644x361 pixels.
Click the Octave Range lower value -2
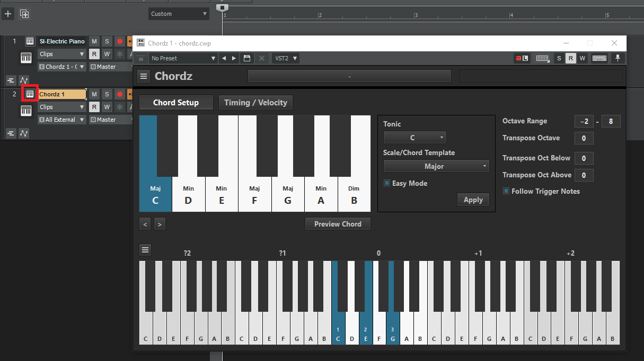pos(584,121)
